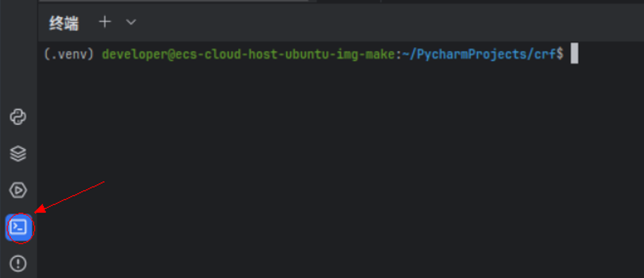Show the Problems tool window

point(18,263)
